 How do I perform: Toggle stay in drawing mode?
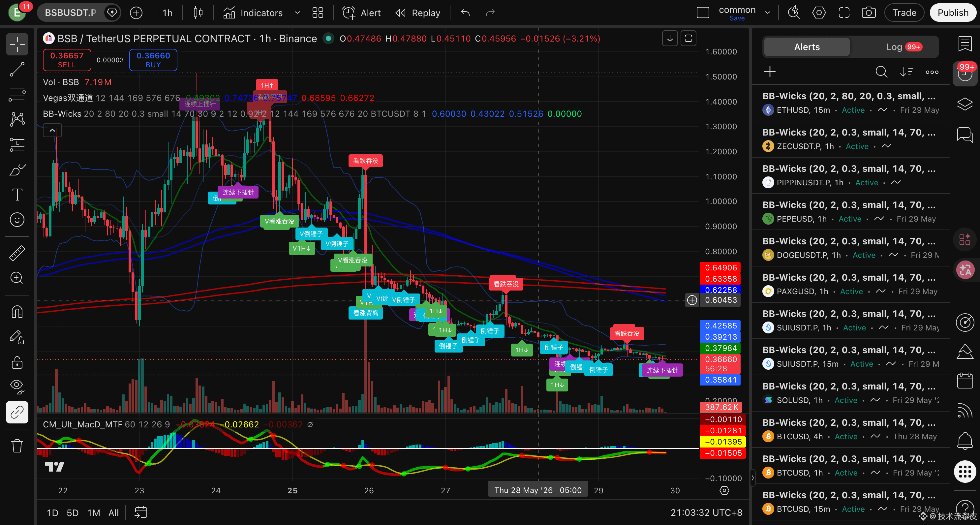[17, 337]
